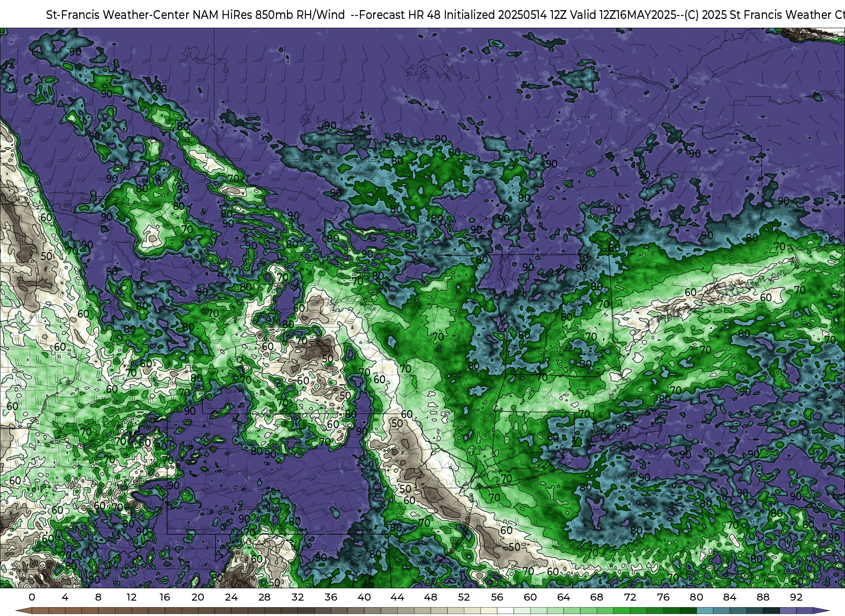
Task: Click the colorbar scale label 32
Action: point(298,597)
